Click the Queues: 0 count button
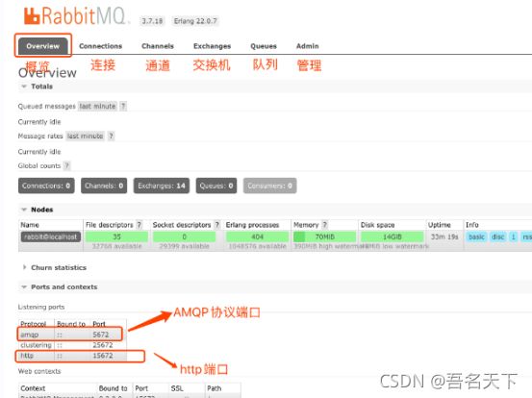532x398 pixels. coord(216,186)
